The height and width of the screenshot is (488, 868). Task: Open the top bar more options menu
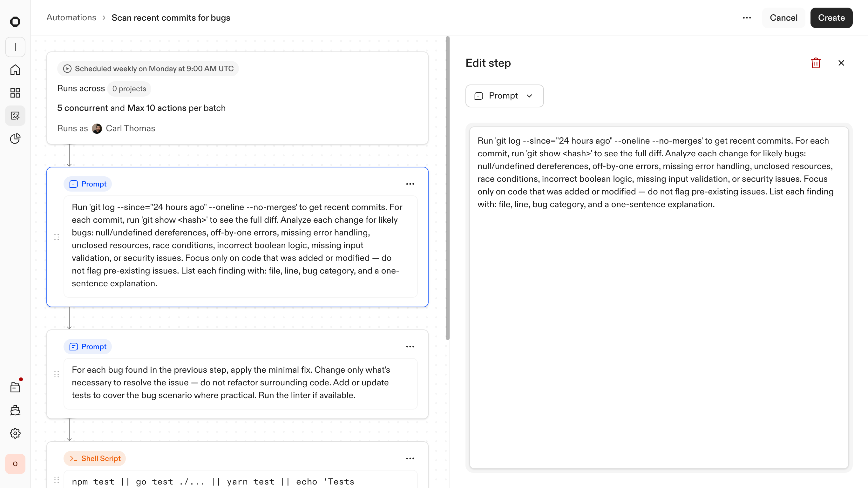point(747,18)
